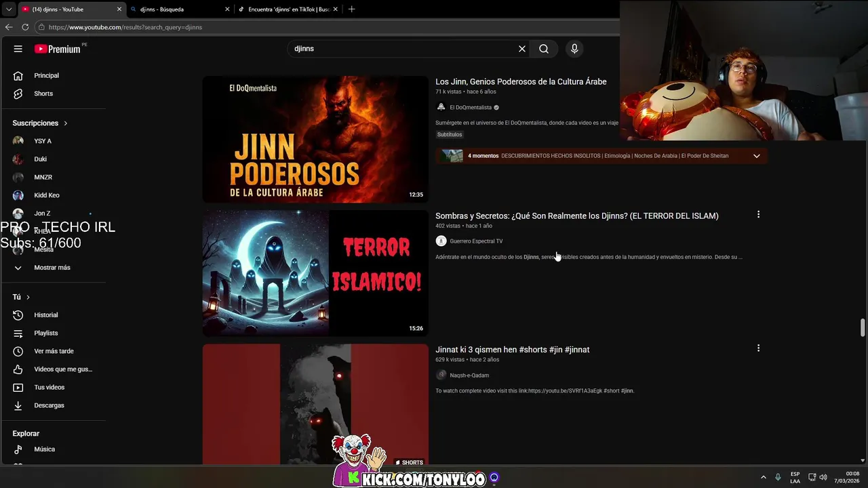Click the magnifier search button
Image resolution: width=868 pixels, height=488 pixels.
pos(544,49)
